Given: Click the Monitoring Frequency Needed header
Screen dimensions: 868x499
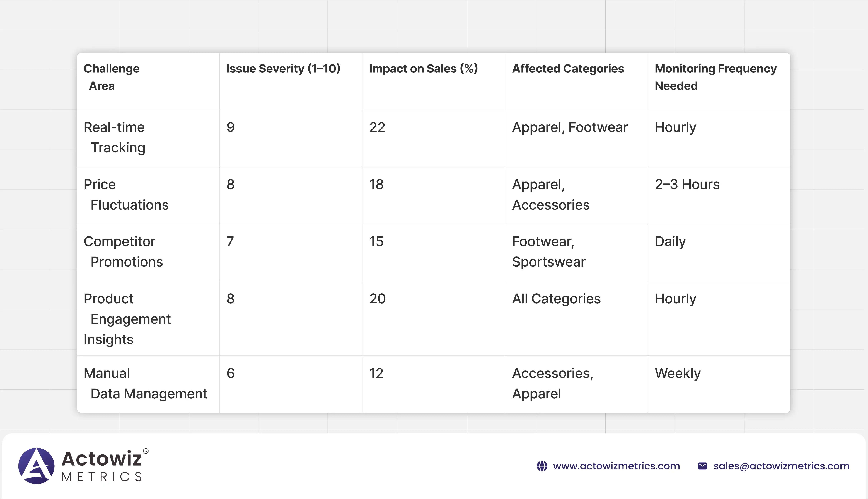Looking at the screenshot, I should [715, 77].
